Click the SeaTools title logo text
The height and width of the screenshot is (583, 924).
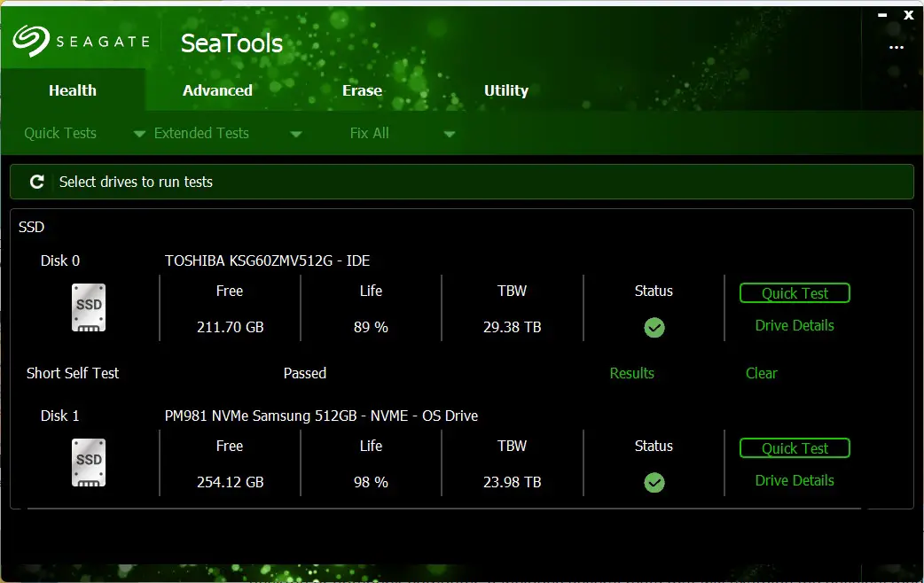(231, 43)
